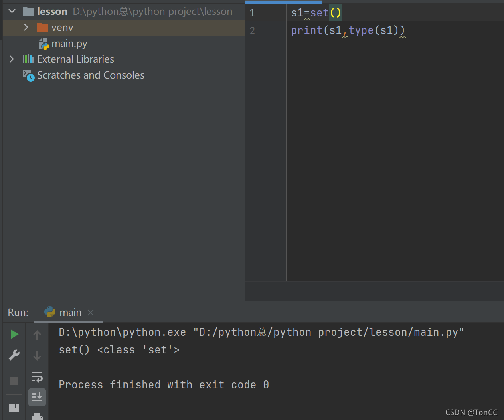Image resolution: width=504 pixels, height=420 pixels.
Task: Place cursor in s1=set() code line
Action: [x=316, y=13]
